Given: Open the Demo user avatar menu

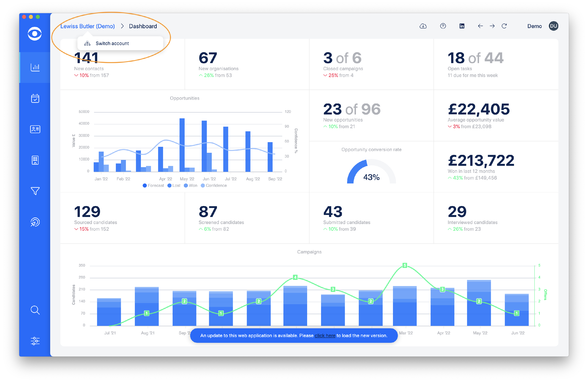Looking at the screenshot, I should tap(554, 26).
